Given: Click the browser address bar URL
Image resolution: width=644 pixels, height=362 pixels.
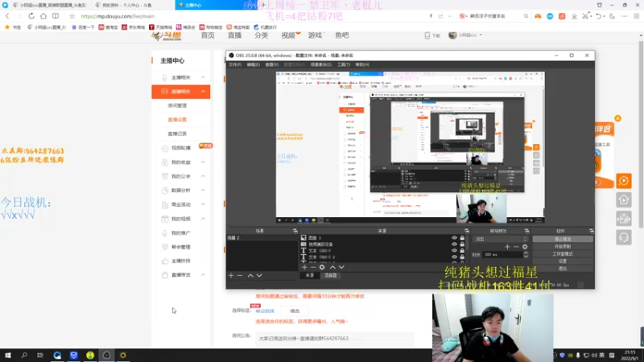Looking at the screenshot, I should 118,16.
